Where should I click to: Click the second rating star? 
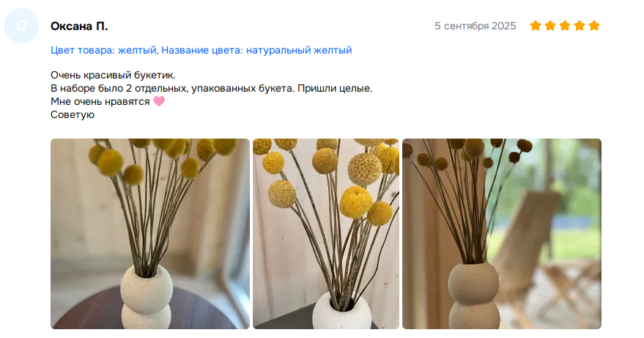pos(550,26)
